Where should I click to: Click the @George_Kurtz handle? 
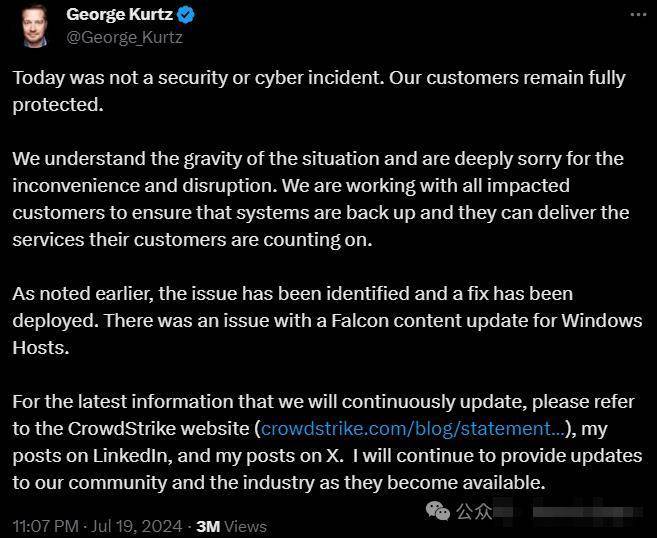pyautogui.click(x=124, y=37)
